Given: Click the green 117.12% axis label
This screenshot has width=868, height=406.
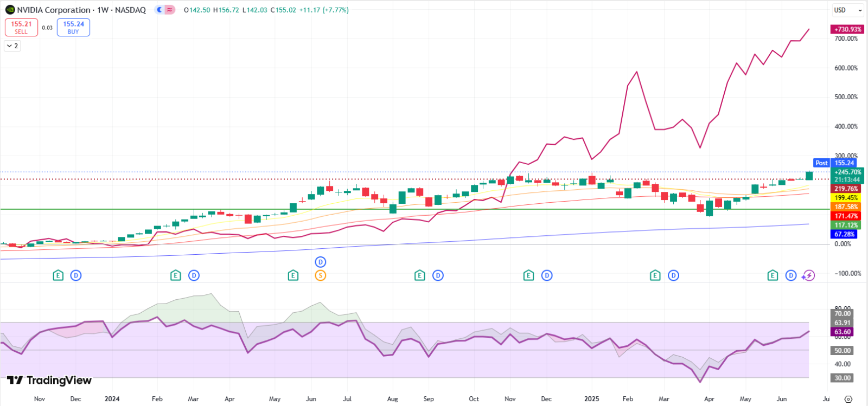Looking at the screenshot, I should click(x=846, y=225).
